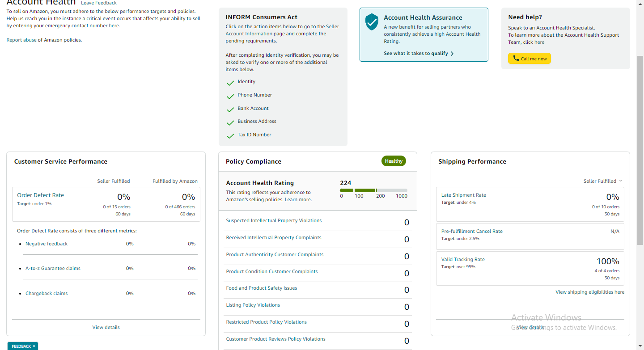Open Product Condition Customer Complaints
The height and width of the screenshot is (350, 644).
(272, 271)
